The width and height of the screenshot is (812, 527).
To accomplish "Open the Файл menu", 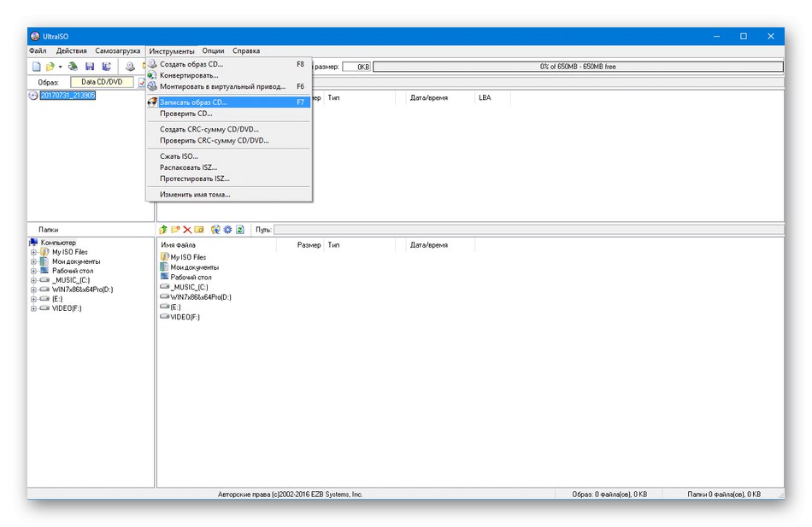I will coord(38,50).
